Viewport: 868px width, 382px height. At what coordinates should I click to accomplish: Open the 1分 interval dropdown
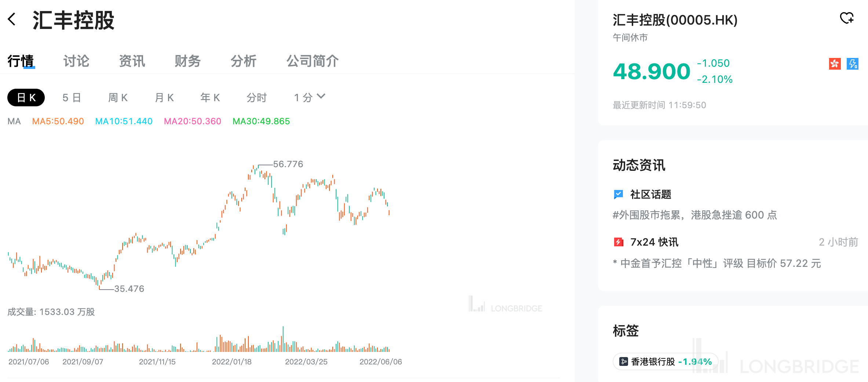[x=309, y=97]
